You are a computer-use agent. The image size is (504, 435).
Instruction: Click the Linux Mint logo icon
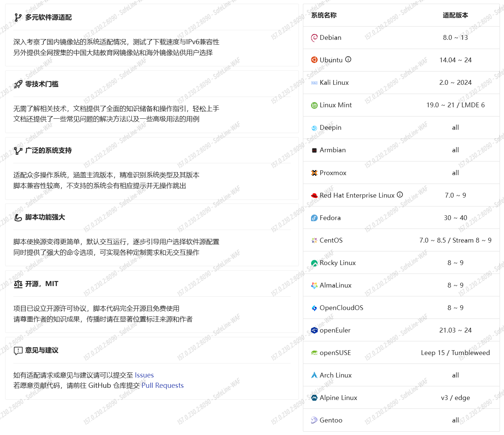tap(314, 105)
